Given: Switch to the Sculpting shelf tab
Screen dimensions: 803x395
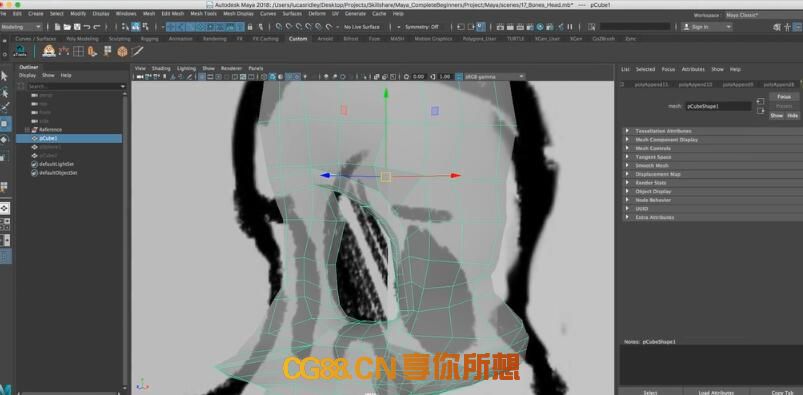Looking at the screenshot, I should coord(119,39).
